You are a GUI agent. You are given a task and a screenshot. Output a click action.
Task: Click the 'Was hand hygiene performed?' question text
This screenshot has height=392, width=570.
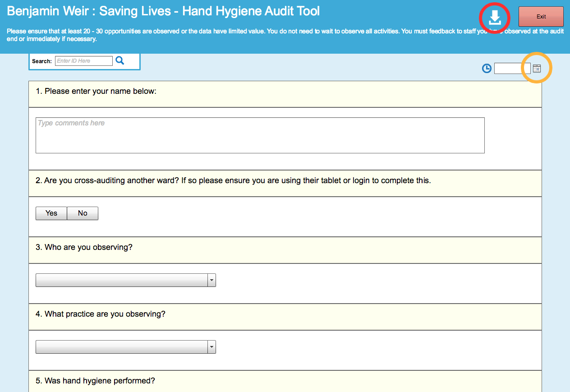pyautogui.click(x=95, y=381)
